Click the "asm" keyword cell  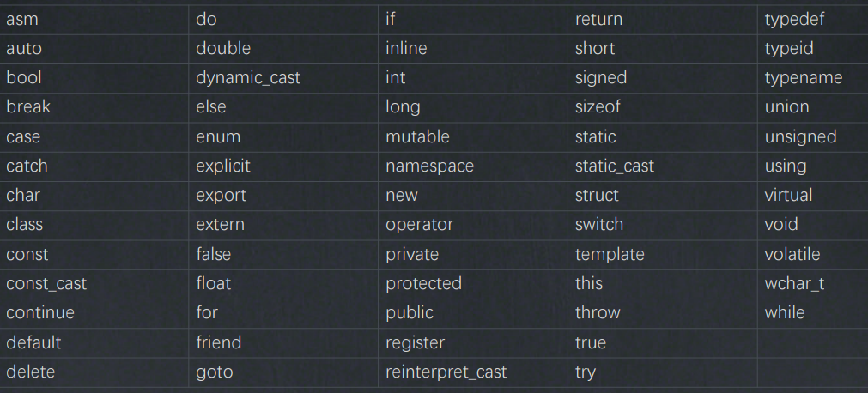22,19
